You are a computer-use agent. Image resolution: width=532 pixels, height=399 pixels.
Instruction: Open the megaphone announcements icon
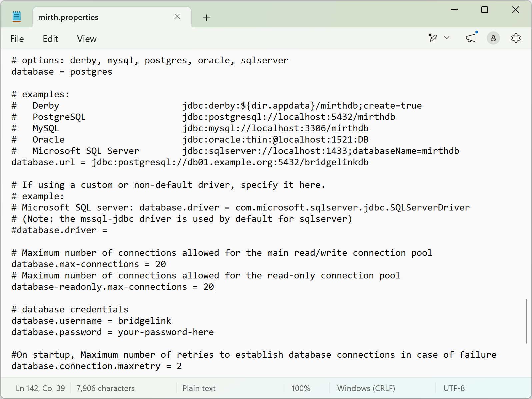click(471, 38)
